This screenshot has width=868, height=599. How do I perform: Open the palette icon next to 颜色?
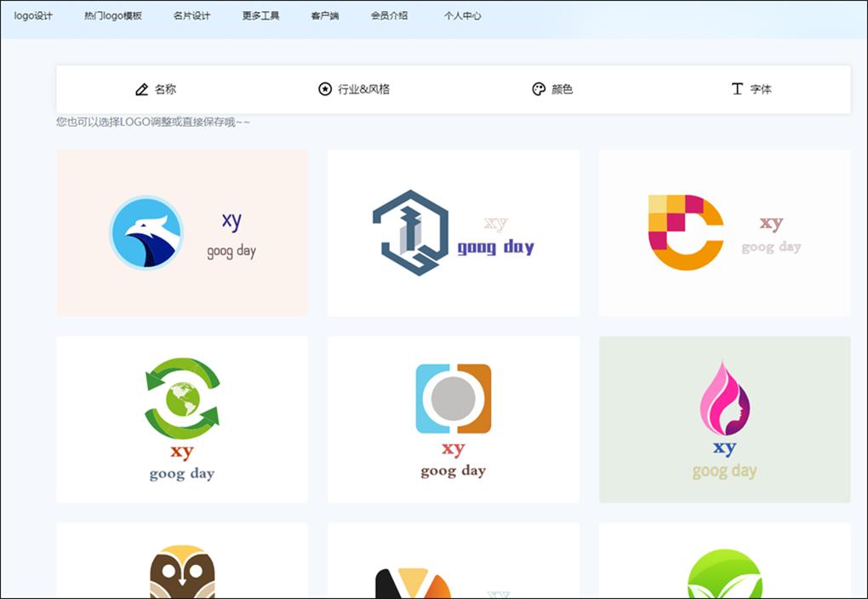pyautogui.click(x=538, y=88)
